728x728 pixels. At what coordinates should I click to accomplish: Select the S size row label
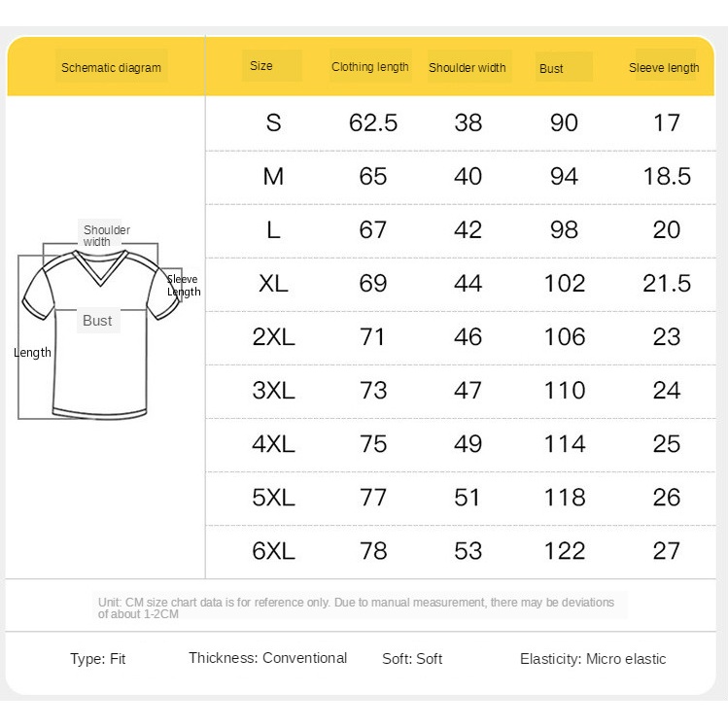(x=273, y=122)
